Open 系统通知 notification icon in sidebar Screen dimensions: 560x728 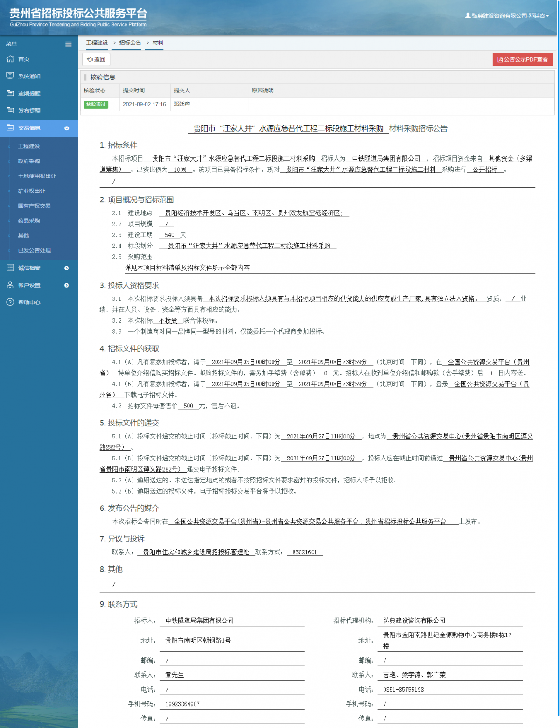pyautogui.click(x=10, y=76)
